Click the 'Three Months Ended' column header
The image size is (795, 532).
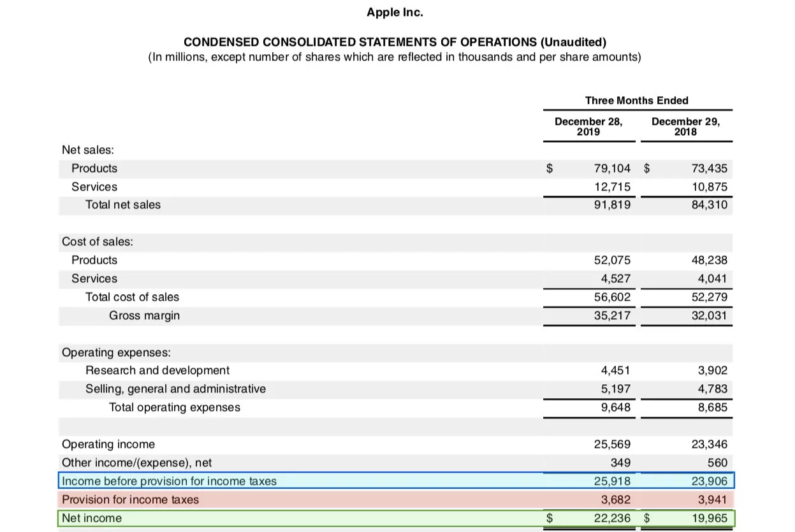click(x=637, y=100)
